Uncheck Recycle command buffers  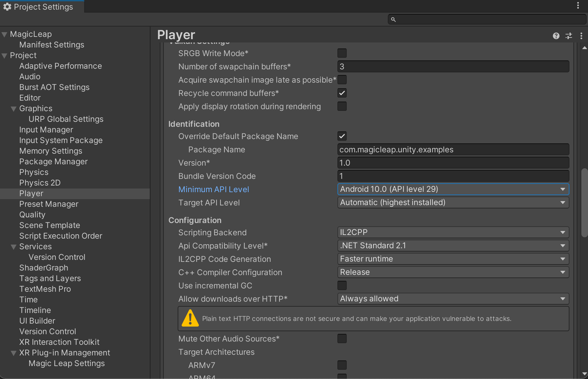click(x=342, y=93)
